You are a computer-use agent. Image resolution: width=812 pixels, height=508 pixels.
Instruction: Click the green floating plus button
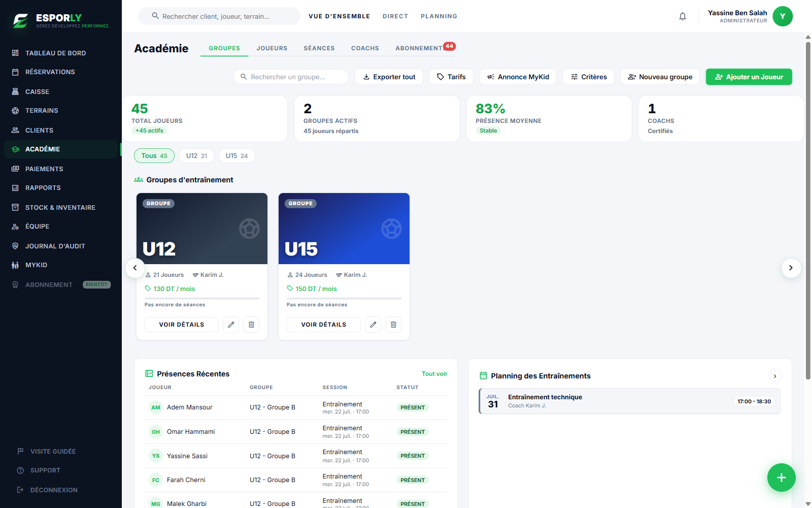tap(781, 478)
